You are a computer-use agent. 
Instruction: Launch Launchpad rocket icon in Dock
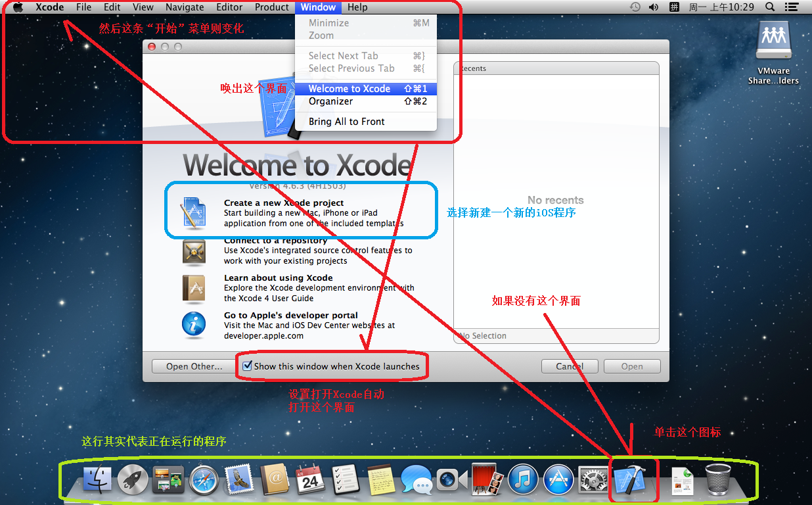coord(133,480)
